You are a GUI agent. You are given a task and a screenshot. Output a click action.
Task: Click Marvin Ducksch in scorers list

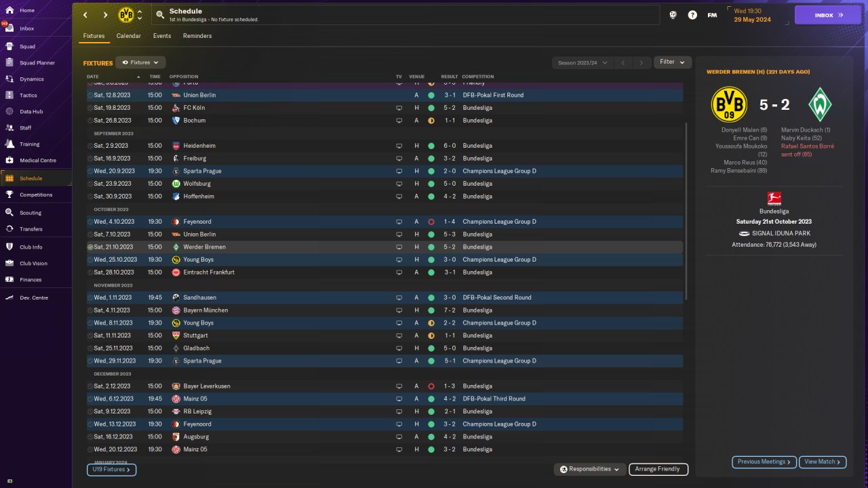click(806, 130)
